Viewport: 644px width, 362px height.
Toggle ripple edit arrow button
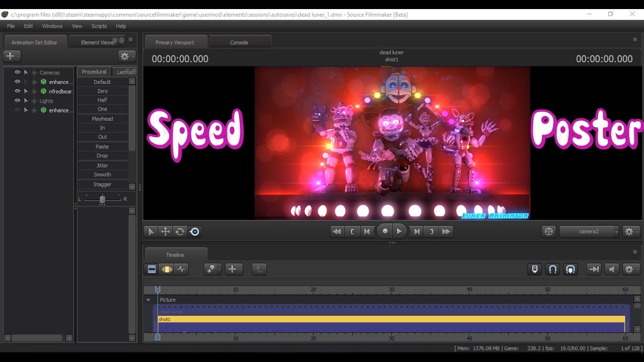coord(594,269)
